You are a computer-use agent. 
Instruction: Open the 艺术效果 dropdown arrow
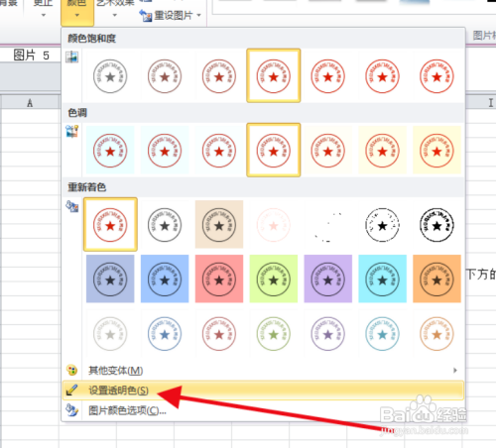[115, 15]
